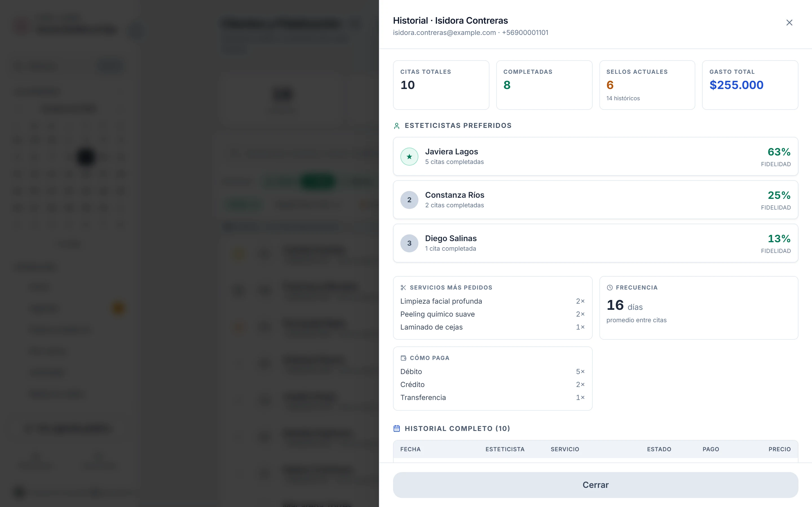Click the wallet icon beside Cómo Paga

tap(403, 358)
